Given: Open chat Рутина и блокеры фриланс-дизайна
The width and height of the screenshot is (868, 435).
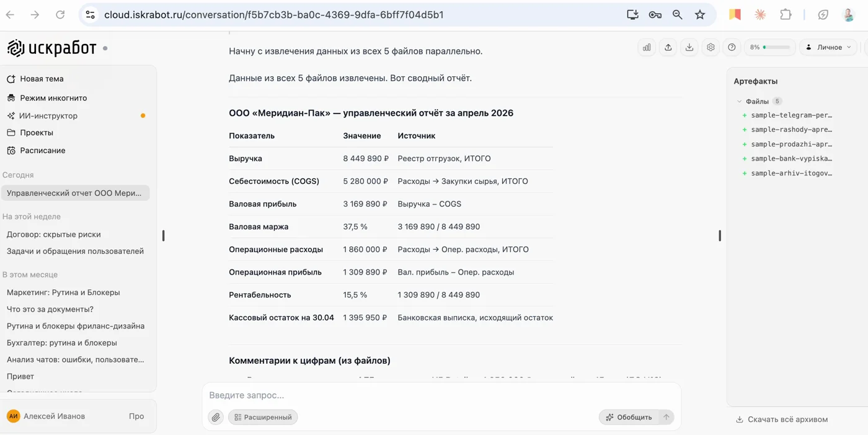Looking at the screenshot, I should point(76,326).
